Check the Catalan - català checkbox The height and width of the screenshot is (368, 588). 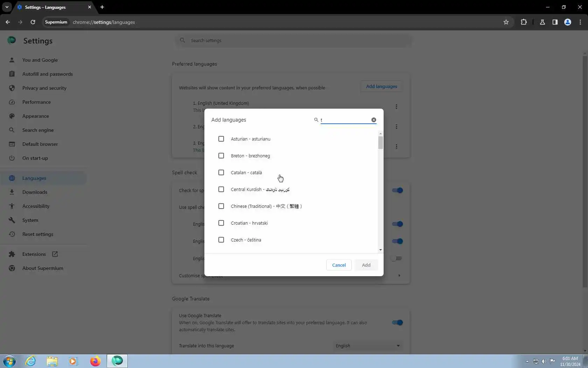[221, 172]
